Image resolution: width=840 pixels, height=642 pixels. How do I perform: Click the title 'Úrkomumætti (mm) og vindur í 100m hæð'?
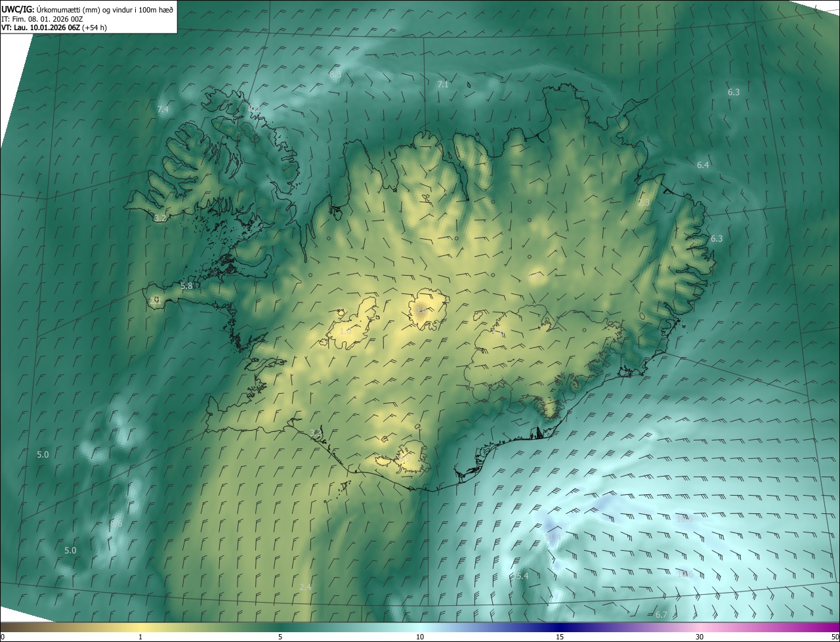105,9
